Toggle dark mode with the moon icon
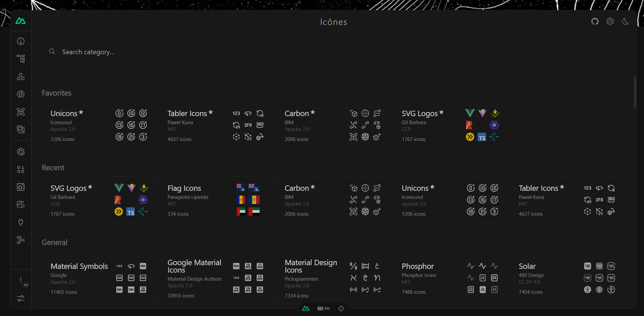 point(625,22)
